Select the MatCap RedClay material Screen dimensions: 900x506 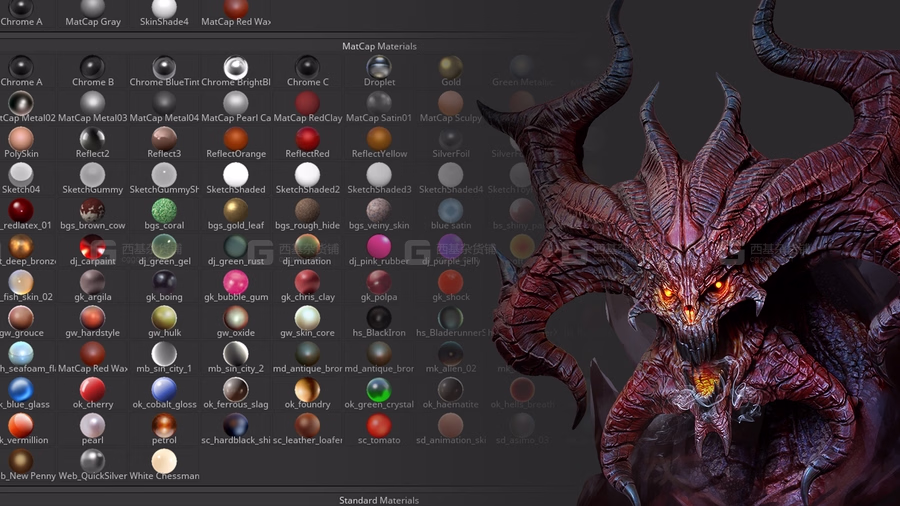308,107
